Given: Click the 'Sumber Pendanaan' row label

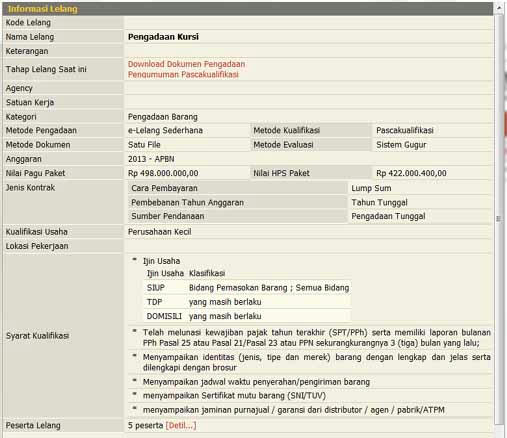Looking at the screenshot, I should 168,216.
